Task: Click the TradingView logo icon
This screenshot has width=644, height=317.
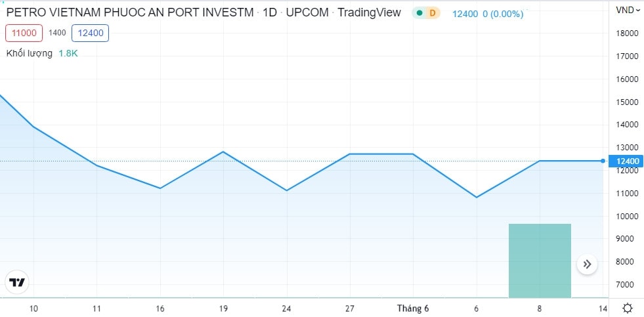Action: (x=17, y=282)
